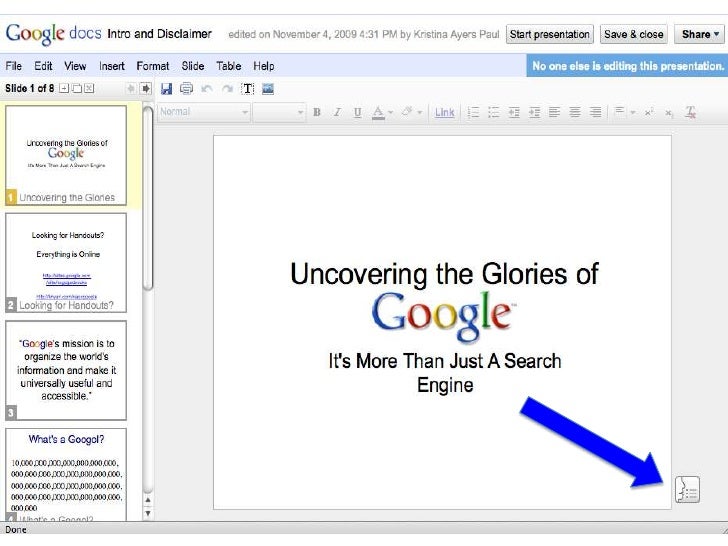This screenshot has height=546, width=728.
Task: Click Start presentation button
Action: pyautogui.click(x=550, y=34)
